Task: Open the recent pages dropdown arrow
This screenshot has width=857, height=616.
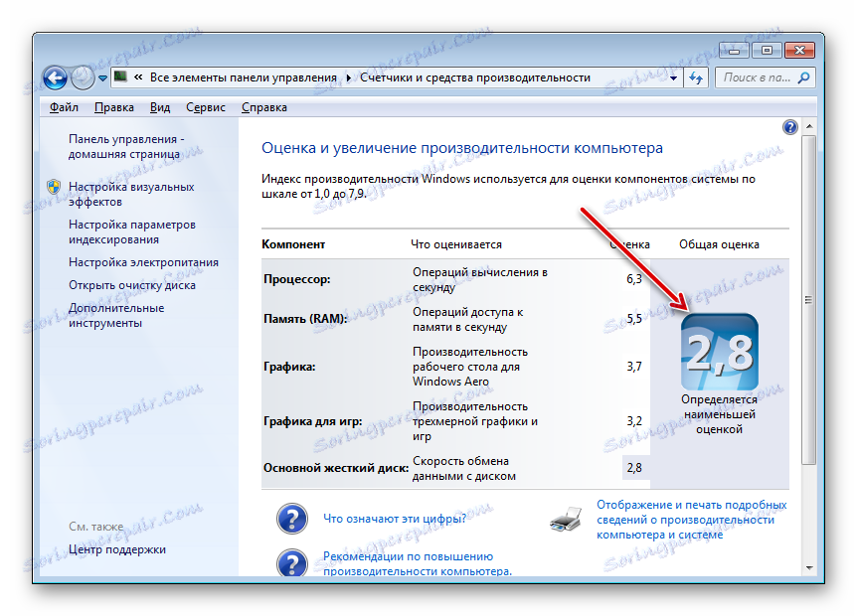Action: (x=102, y=78)
